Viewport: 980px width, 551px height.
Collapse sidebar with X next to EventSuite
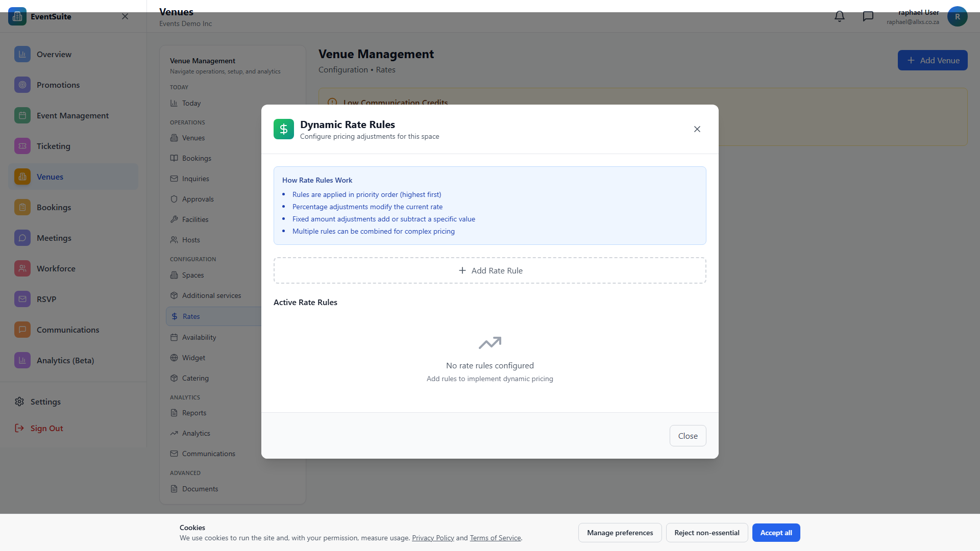pos(125,16)
